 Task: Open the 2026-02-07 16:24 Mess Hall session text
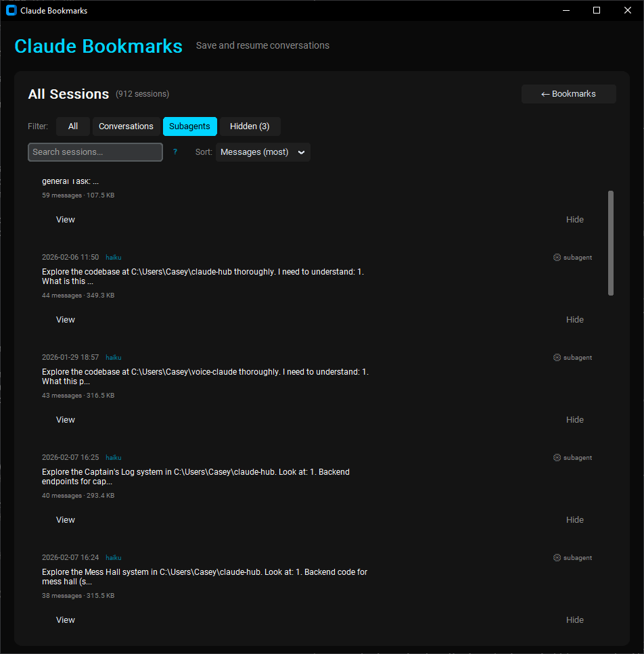[x=204, y=576]
